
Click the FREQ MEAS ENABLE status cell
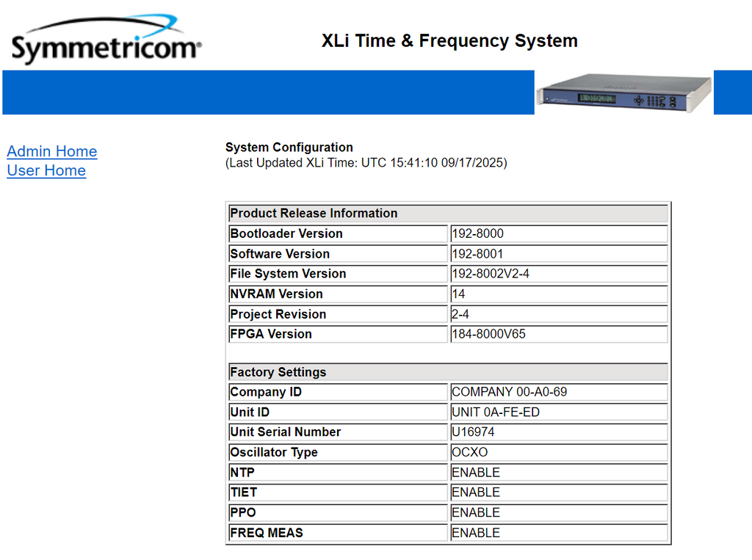(559, 533)
